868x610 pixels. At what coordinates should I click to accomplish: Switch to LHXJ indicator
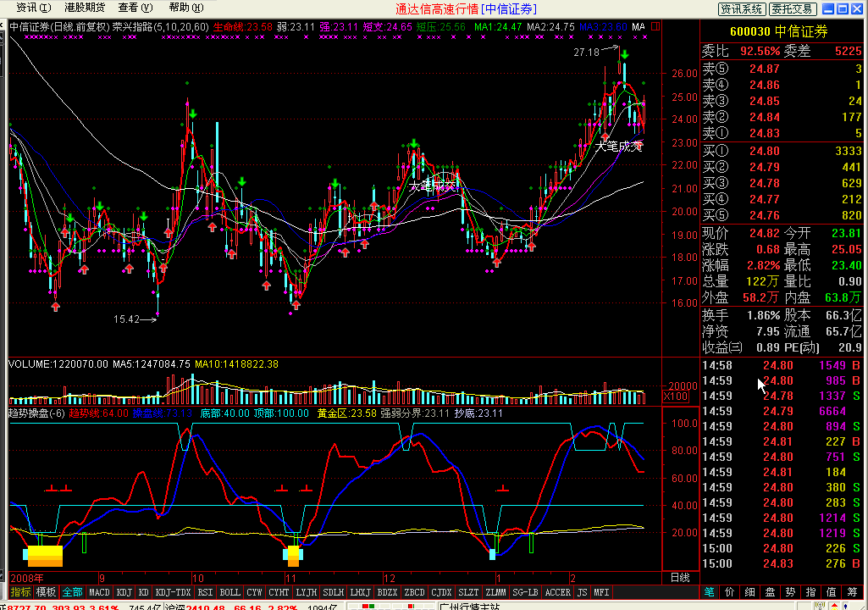[x=361, y=592]
